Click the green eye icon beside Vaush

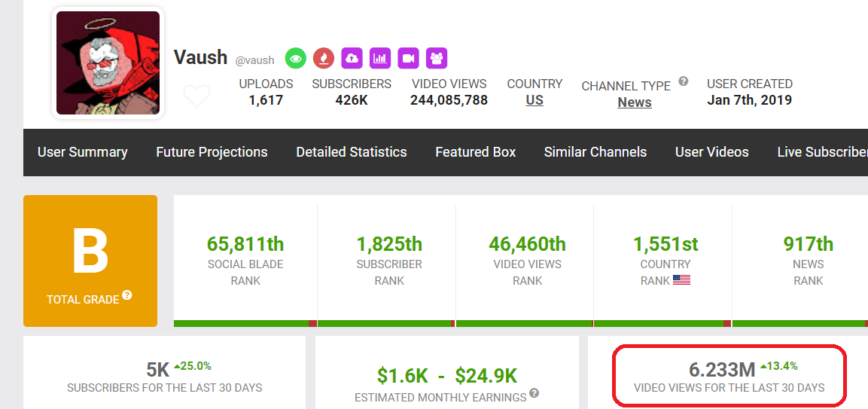tap(295, 58)
